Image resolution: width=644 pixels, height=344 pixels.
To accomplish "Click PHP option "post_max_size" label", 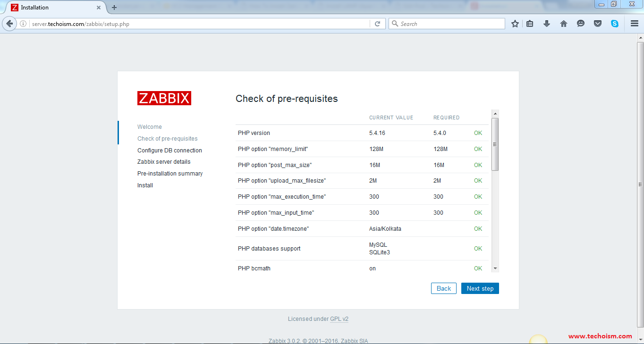I will (275, 165).
